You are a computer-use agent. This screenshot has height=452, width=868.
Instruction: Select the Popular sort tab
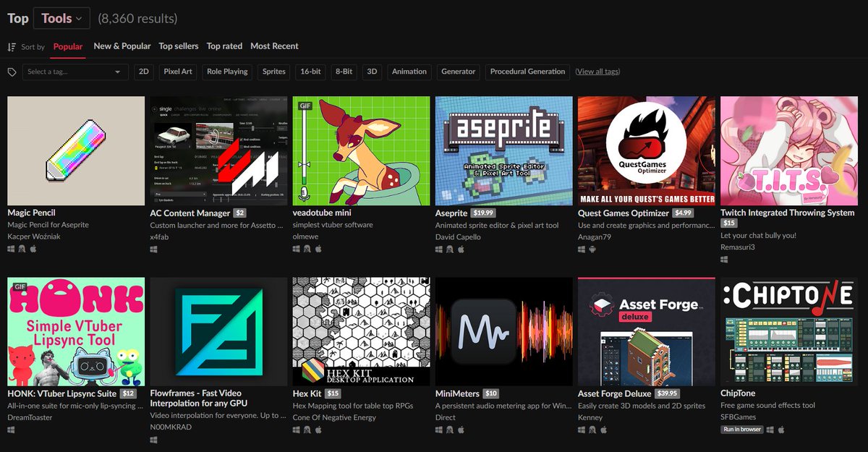[68, 46]
